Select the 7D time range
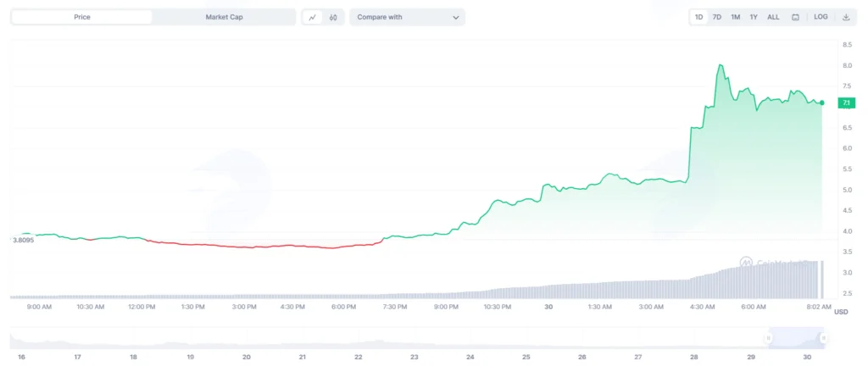The height and width of the screenshot is (366, 868). tap(717, 17)
